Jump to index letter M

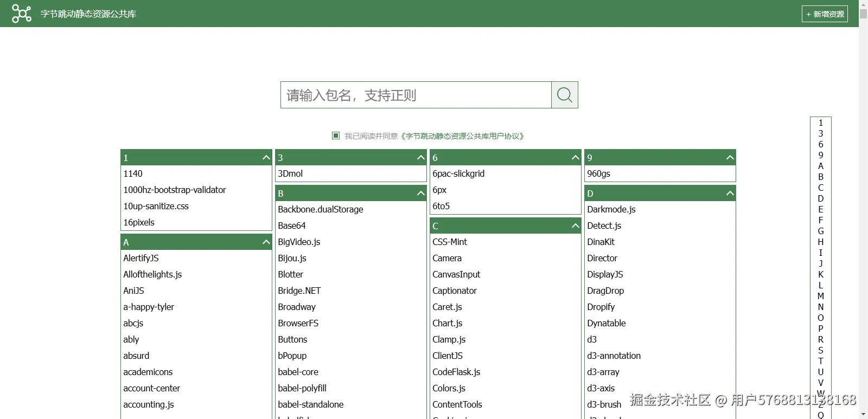tap(821, 296)
